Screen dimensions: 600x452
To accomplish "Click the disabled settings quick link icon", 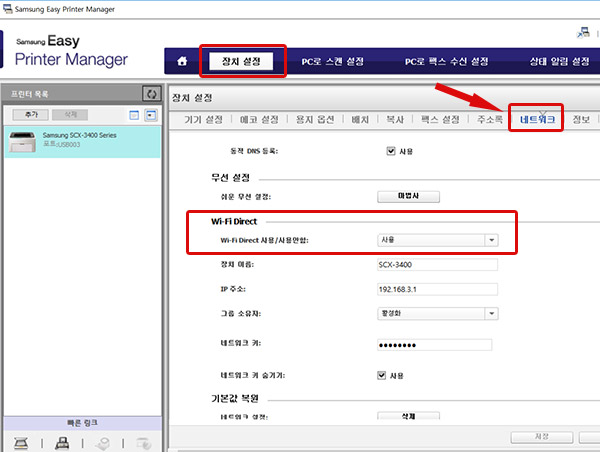I will point(144,443).
